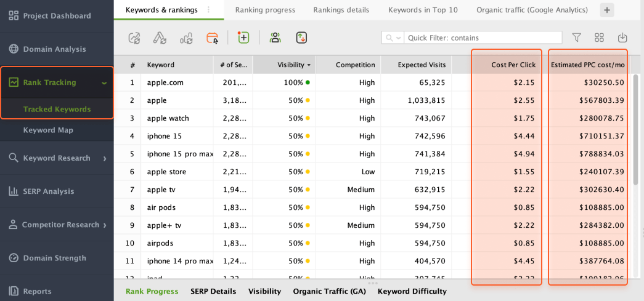Select the apple+ tv keyword cell

[x=177, y=225]
